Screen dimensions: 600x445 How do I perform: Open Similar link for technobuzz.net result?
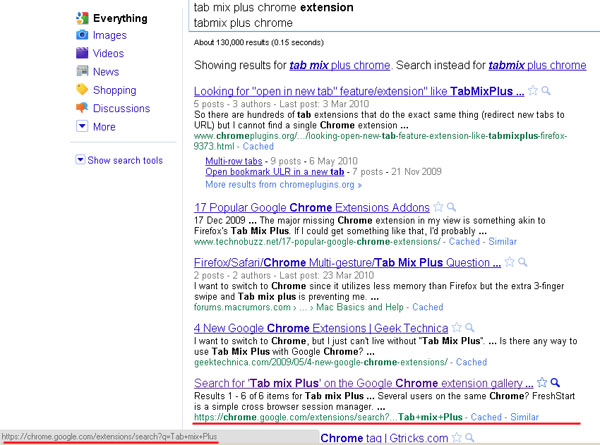(502, 241)
